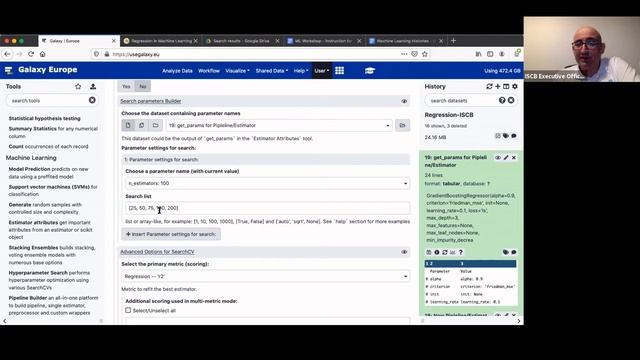Open dataset search help icon
This screenshot has width=640, height=360.
click(502, 100)
